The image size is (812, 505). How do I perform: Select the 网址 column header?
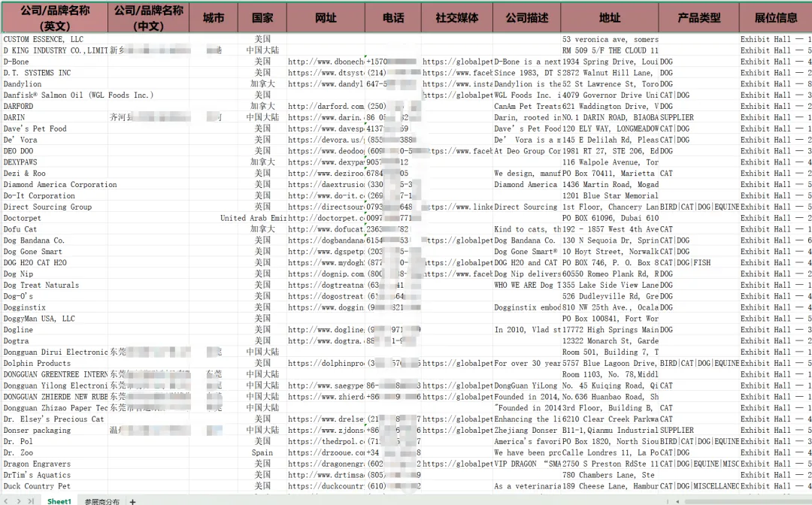coord(326,17)
